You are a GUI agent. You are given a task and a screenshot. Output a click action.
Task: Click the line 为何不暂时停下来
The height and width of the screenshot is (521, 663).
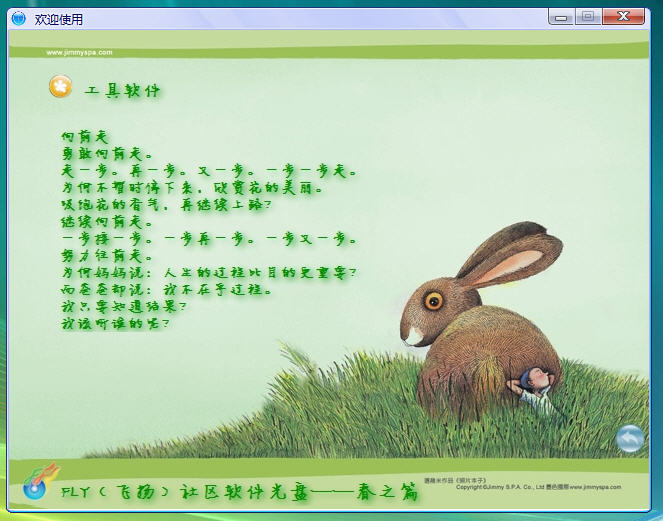[x=192, y=188]
